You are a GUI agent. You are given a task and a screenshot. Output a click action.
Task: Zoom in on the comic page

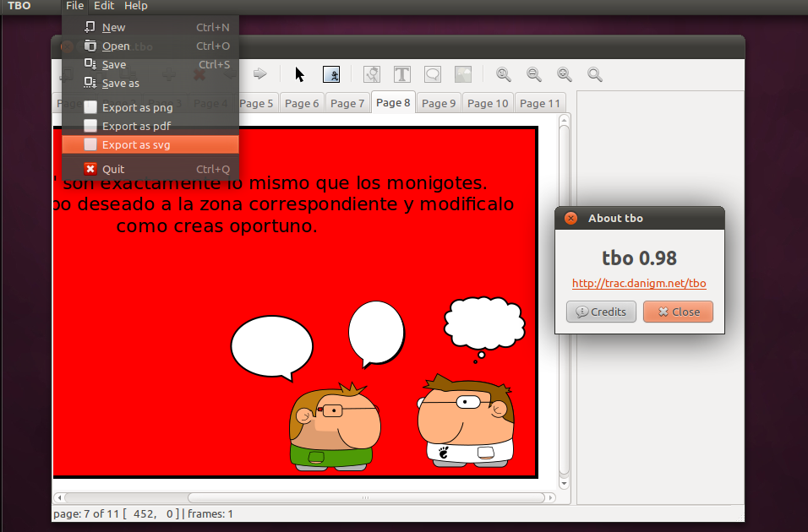pyautogui.click(x=503, y=74)
